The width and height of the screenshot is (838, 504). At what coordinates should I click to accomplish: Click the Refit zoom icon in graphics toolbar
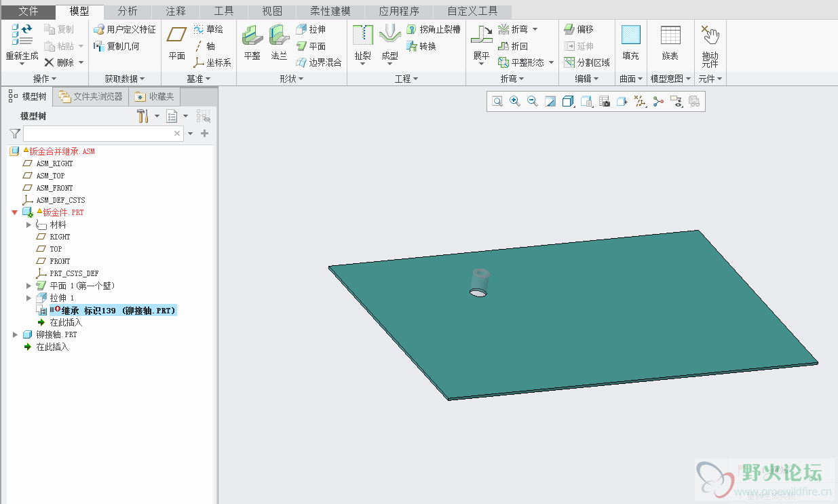(x=497, y=102)
